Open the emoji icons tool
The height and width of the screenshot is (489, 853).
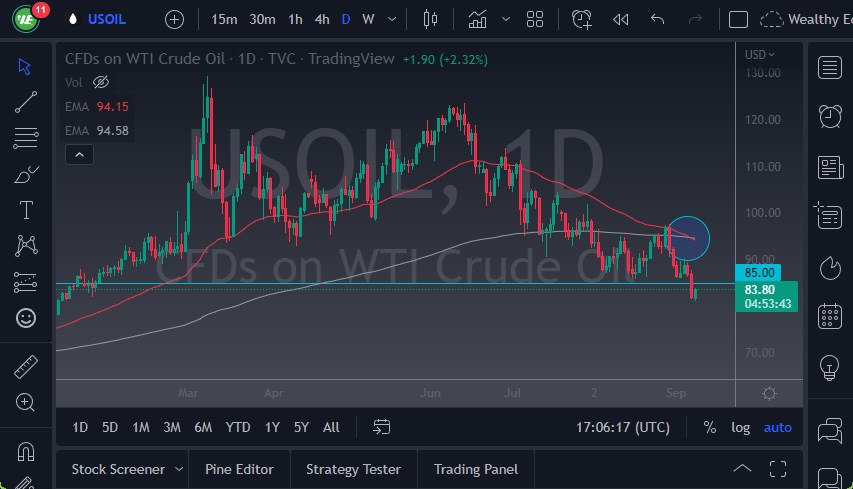[27, 318]
